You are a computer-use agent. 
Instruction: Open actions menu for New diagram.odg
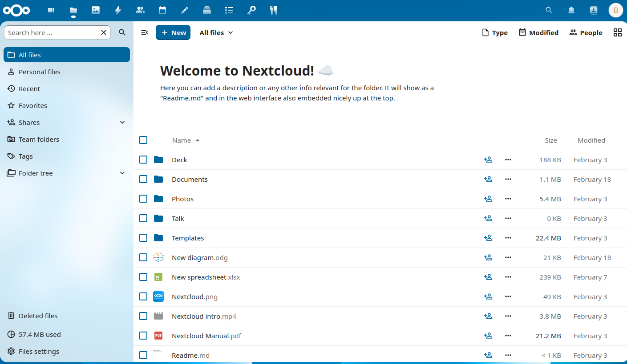(x=508, y=257)
